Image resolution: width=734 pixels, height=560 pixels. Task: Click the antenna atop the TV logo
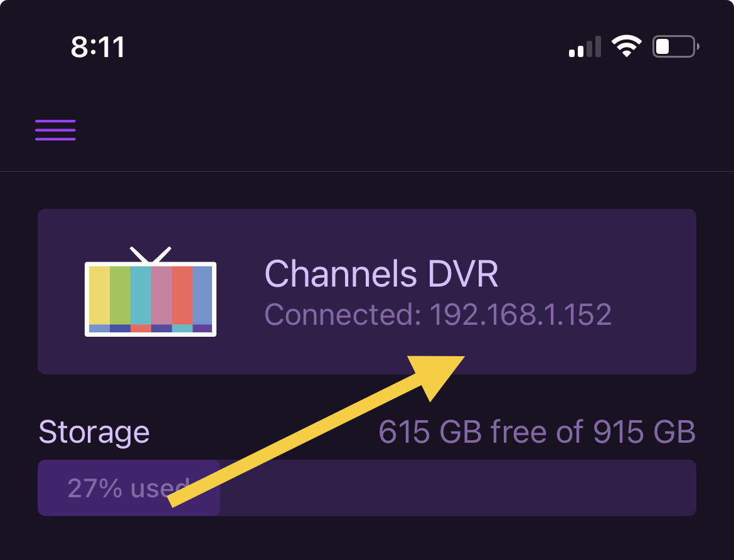coord(151,255)
